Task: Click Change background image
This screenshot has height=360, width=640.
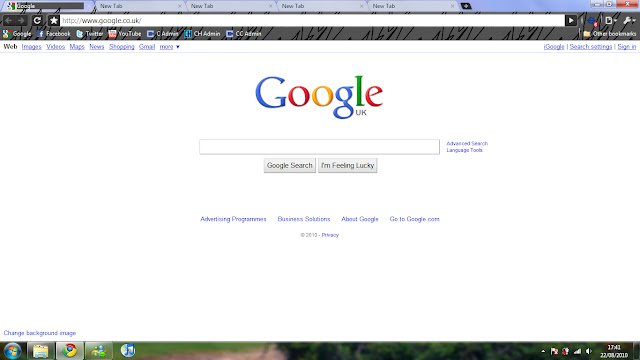Action: pos(40,333)
